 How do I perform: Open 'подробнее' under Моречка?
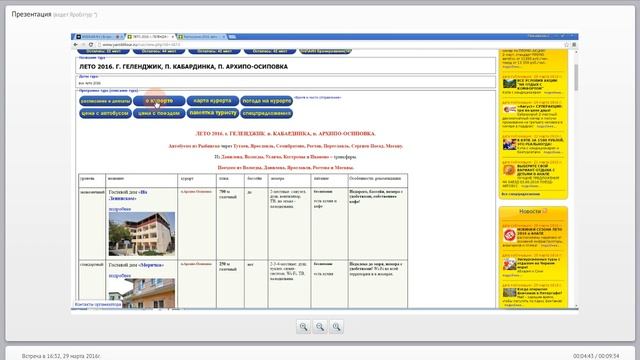[x=120, y=276]
